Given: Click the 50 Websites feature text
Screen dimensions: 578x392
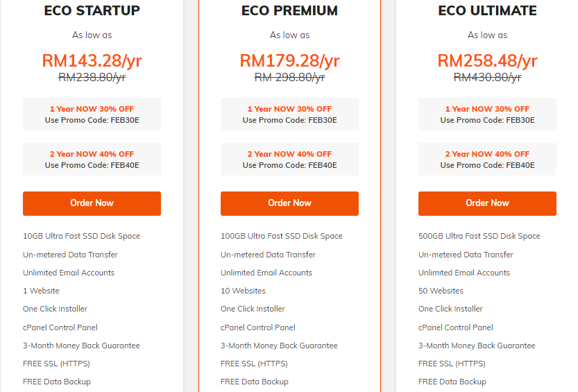Looking at the screenshot, I should (441, 291).
